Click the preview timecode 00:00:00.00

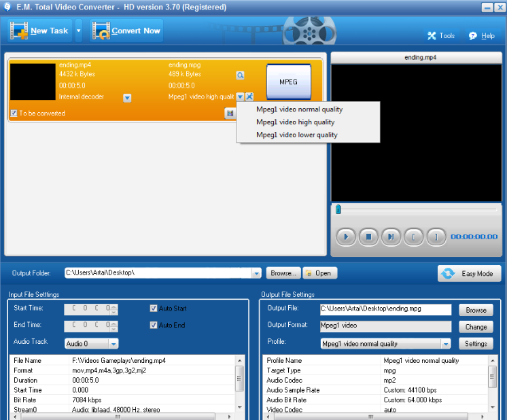pyautogui.click(x=474, y=237)
